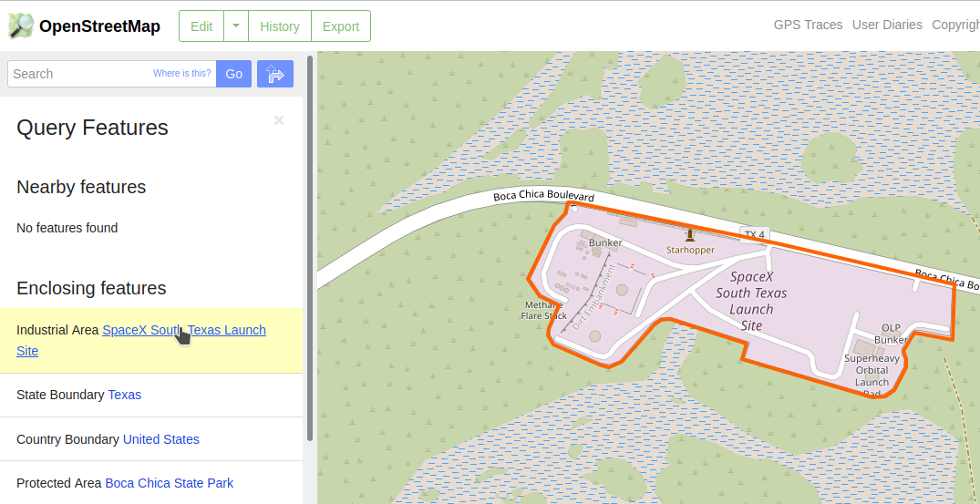Expand the Edit dropdown arrow
This screenshot has width=980, height=504.
tap(236, 26)
